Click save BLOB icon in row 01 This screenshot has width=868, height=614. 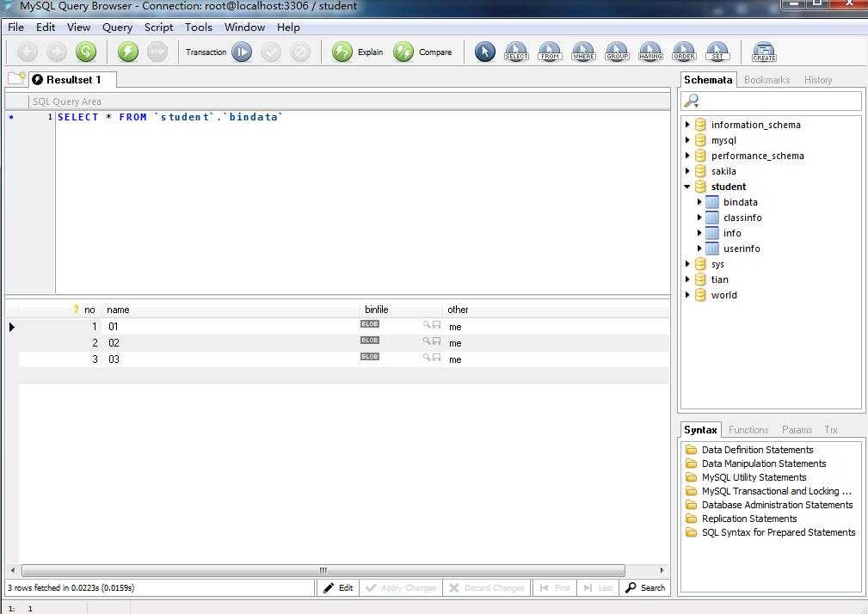point(436,325)
